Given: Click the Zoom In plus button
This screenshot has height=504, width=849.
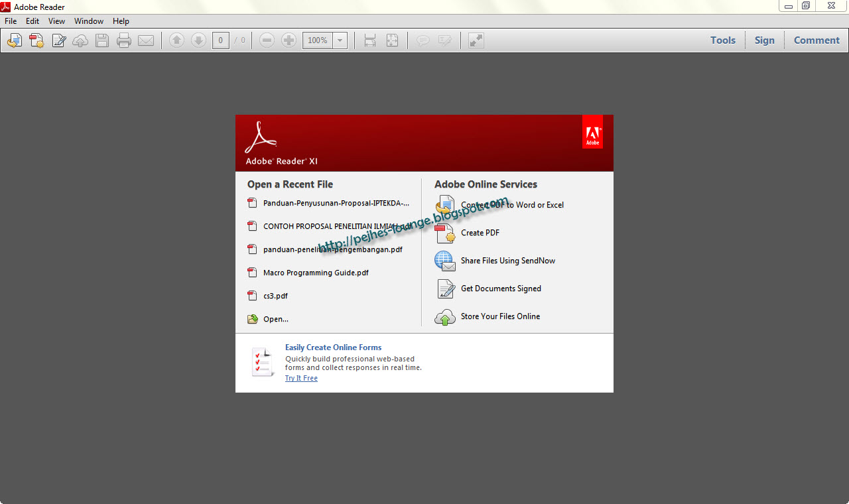Looking at the screenshot, I should coord(289,40).
